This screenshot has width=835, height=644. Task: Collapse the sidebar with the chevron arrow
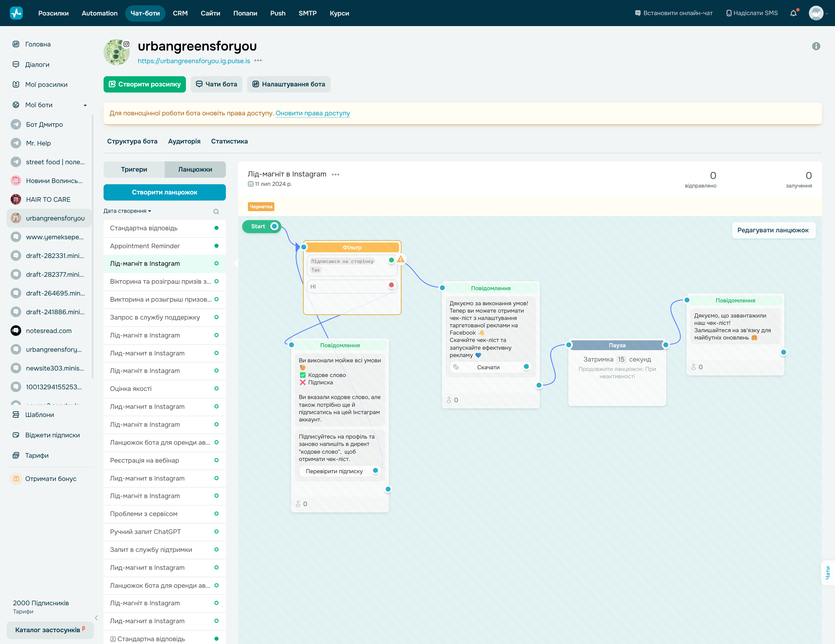[96, 618]
